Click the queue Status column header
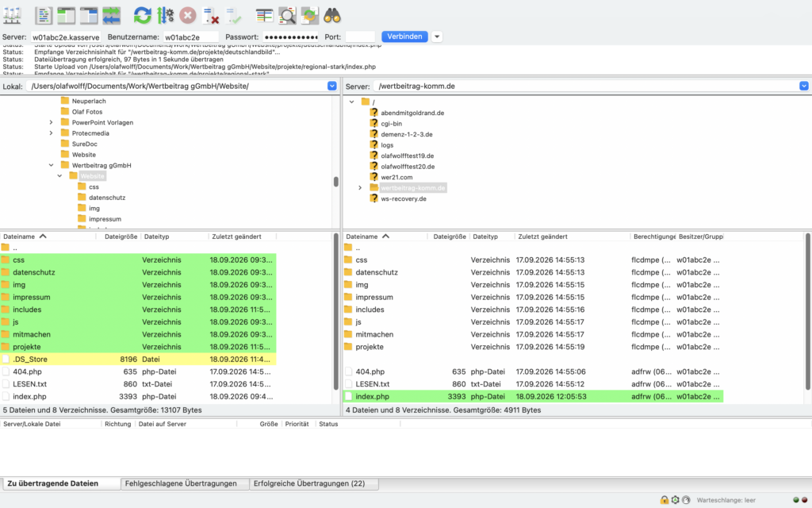Viewport: 812px width, 508px height. (x=358, y=424)
